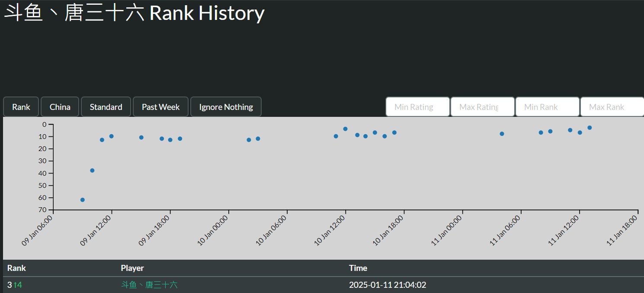This screenshot has height=293, width=644.
Task: Select the lowest data point near rank 62
Action: (x=83, y=200)
